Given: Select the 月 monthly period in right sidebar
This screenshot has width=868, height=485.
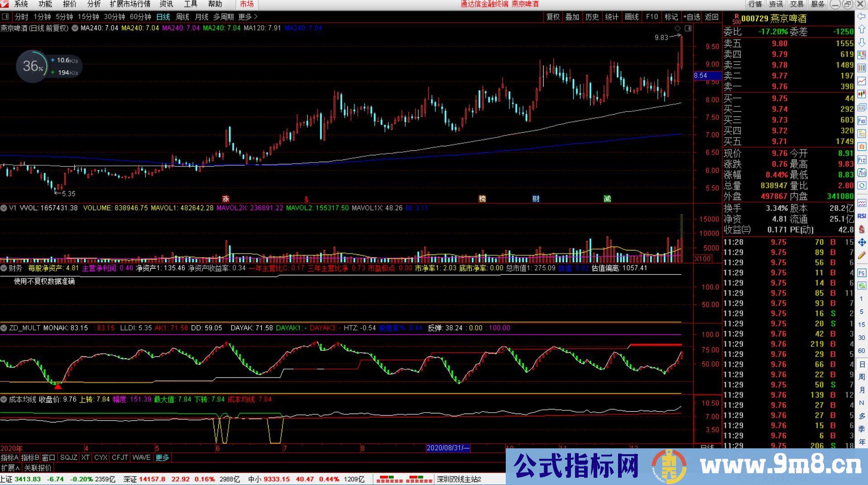Looking at the screenshot, I should click(x=861, y=390).
